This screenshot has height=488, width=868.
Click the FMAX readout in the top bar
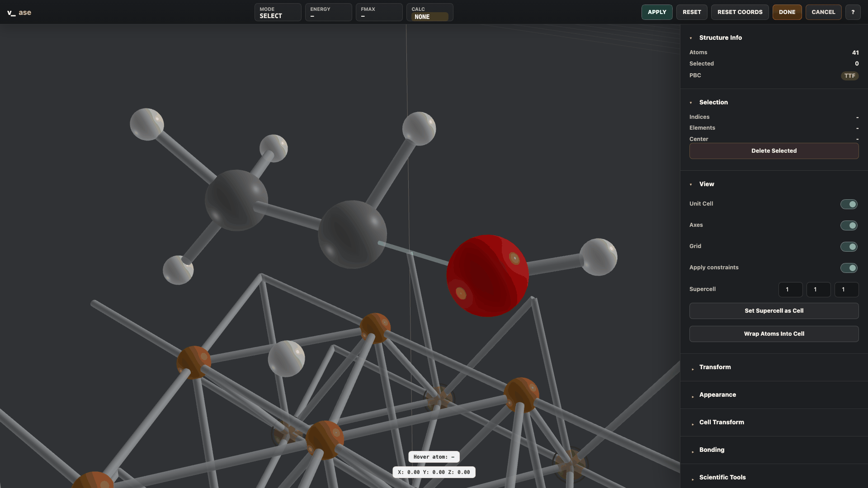[x=379, y=13]
